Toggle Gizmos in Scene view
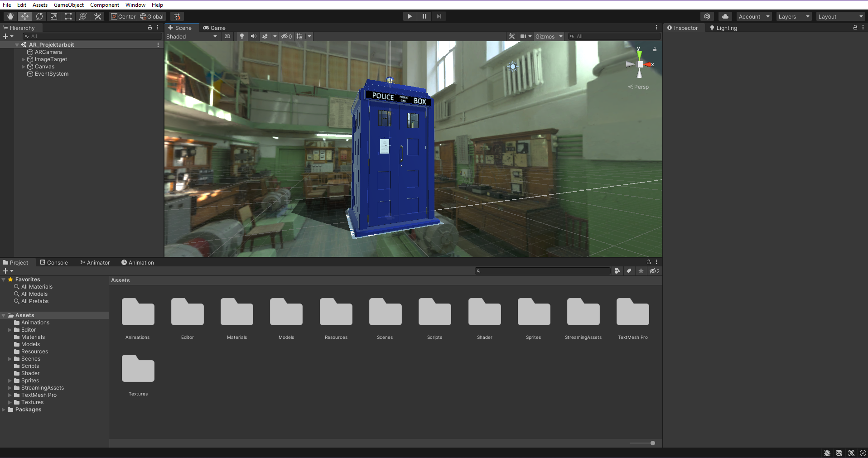This screenshot has width=868, height=458. pos(545,36)
